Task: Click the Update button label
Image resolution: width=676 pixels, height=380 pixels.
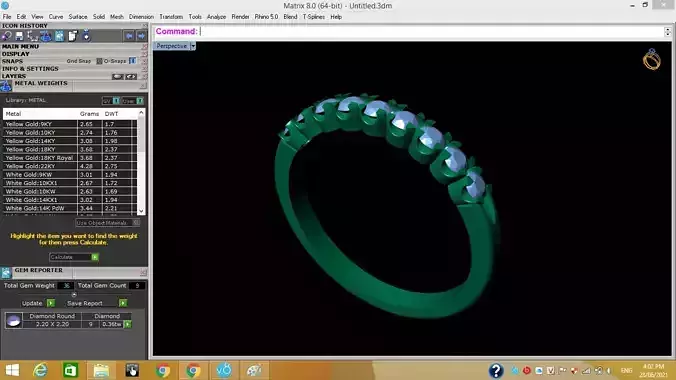Action: tap(32, 303)
